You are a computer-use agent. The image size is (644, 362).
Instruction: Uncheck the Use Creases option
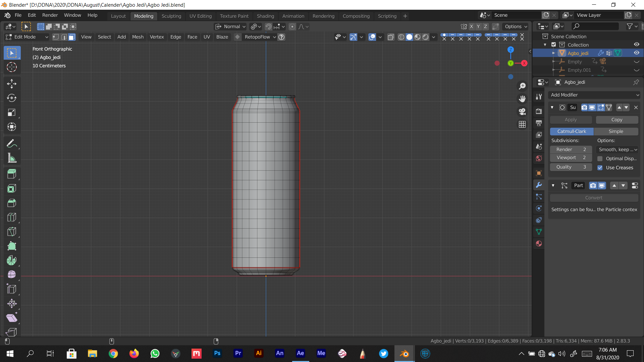(600, 168)
